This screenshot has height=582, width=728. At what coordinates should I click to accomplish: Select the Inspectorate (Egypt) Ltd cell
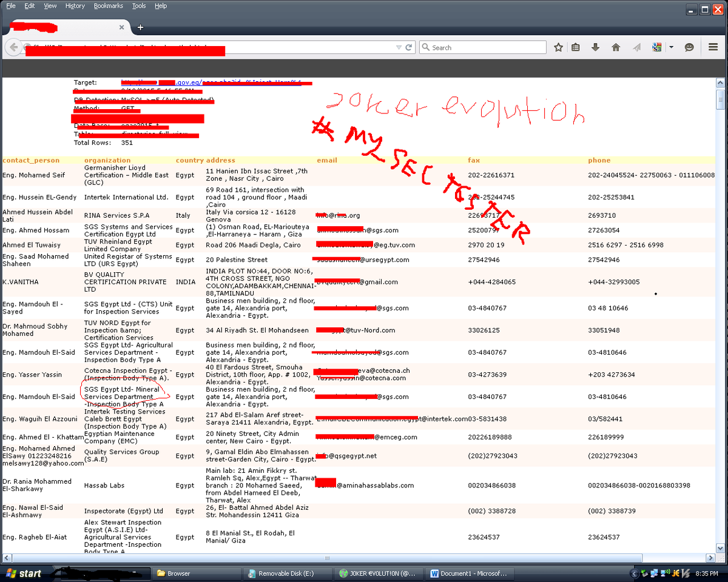[124, 511]
